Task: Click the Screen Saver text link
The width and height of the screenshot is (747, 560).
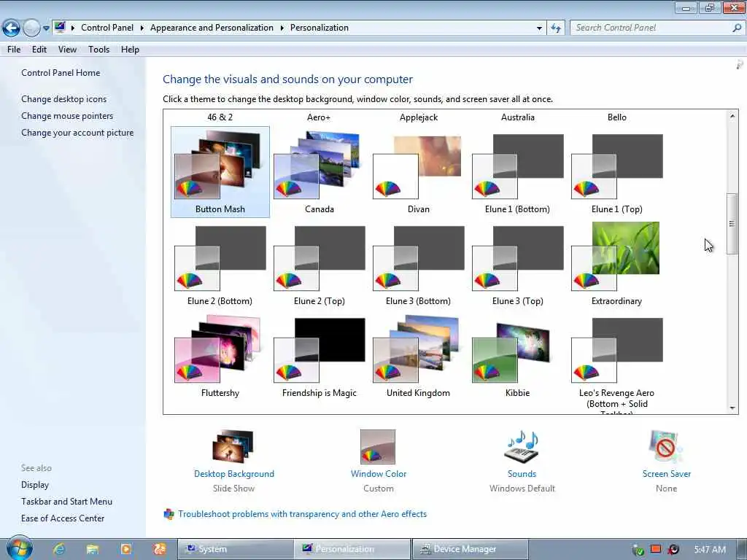Action: pyautogui.click(x=667, y=474)
